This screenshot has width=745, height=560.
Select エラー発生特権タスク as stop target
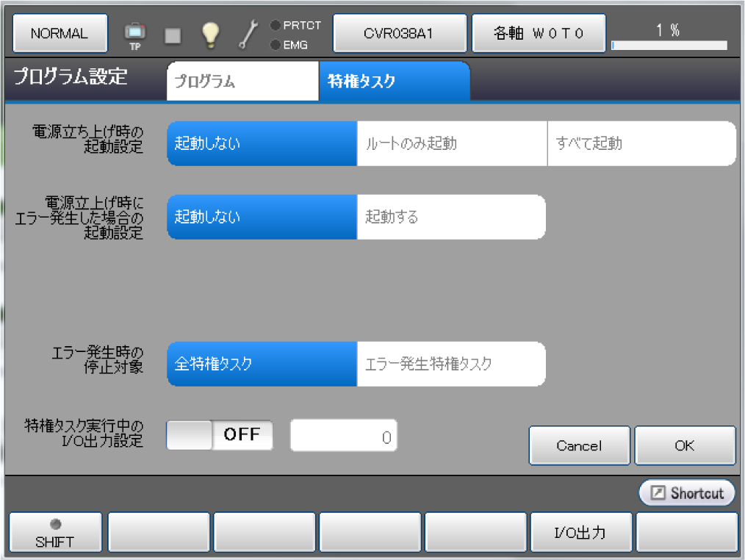click(451, 364)
